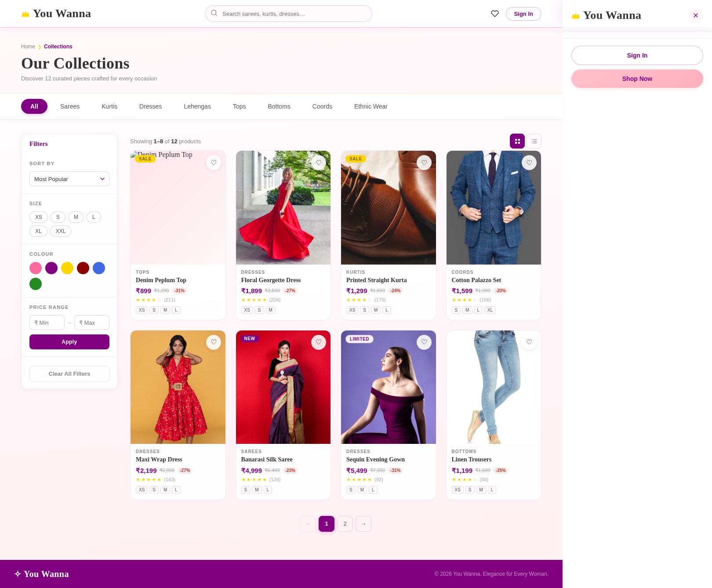
Task: Enable the XXL size filter
Action: (x=60, y=231)
